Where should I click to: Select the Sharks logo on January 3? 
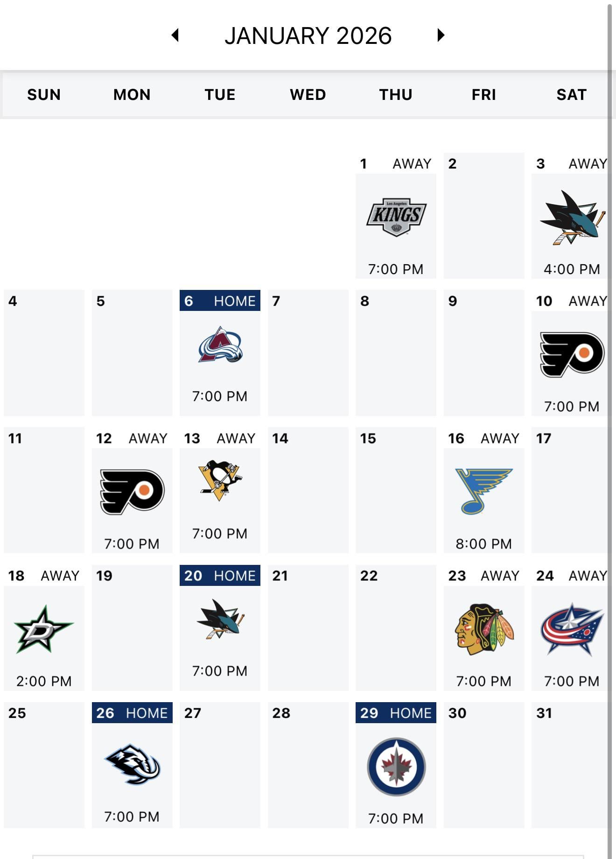tap(572, 217)
